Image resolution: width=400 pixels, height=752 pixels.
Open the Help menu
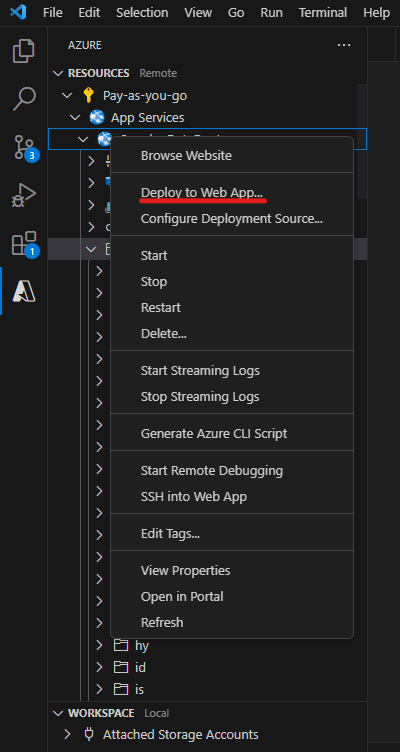coord(376,12)
